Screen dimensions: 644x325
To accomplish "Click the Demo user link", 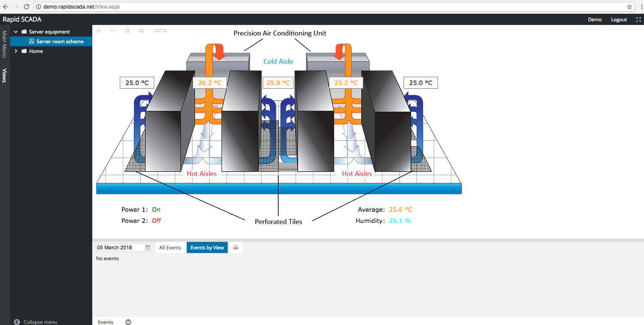I will pyautogui.click(x=595, y=19).
